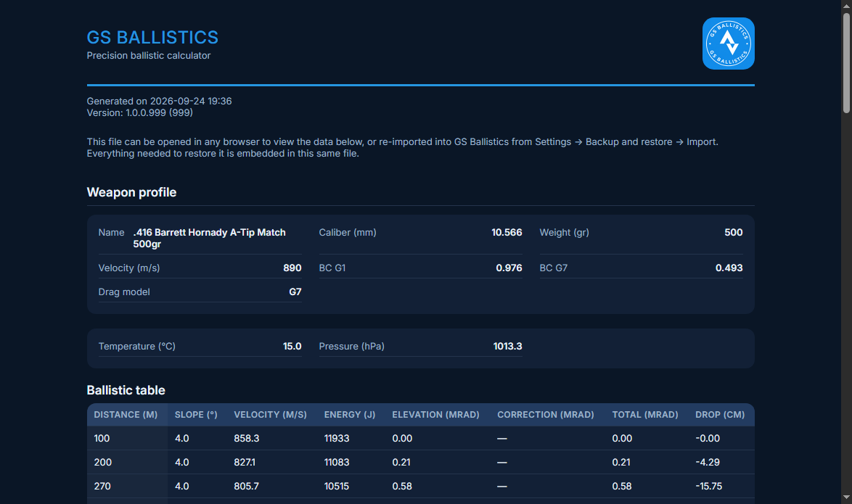
Task: Click the GS BALLISTICS title heading
Action: click(x=152, y=38)
